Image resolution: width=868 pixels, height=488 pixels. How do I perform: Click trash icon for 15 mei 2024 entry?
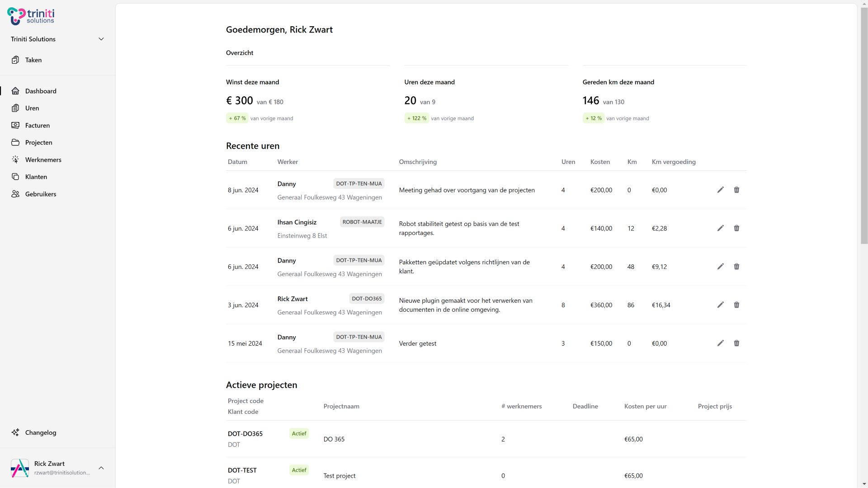(x=736, y=343)
